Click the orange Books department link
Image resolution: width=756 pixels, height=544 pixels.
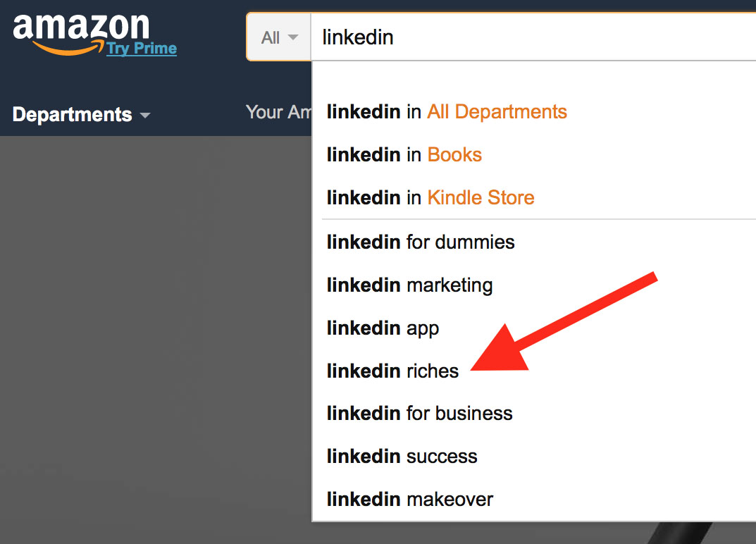coord(454,155)
